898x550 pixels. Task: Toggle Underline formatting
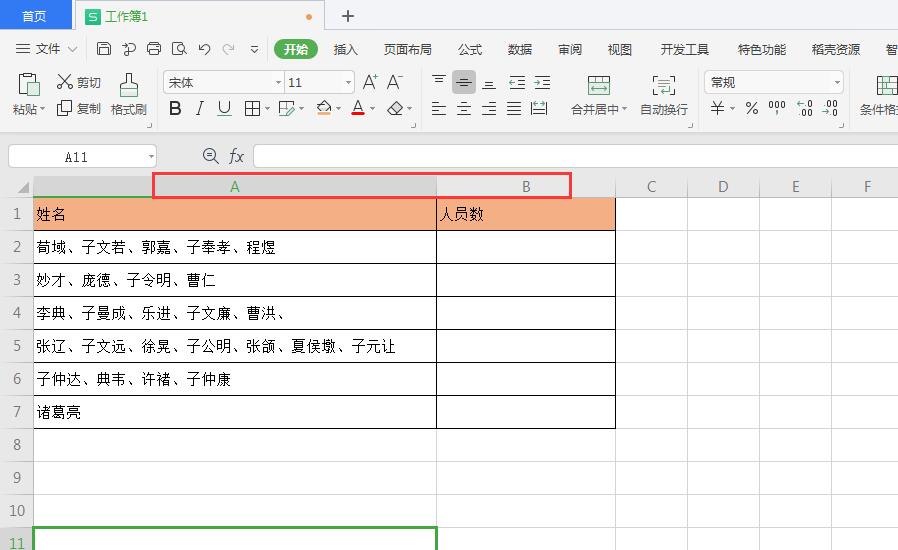click(224, 108)
